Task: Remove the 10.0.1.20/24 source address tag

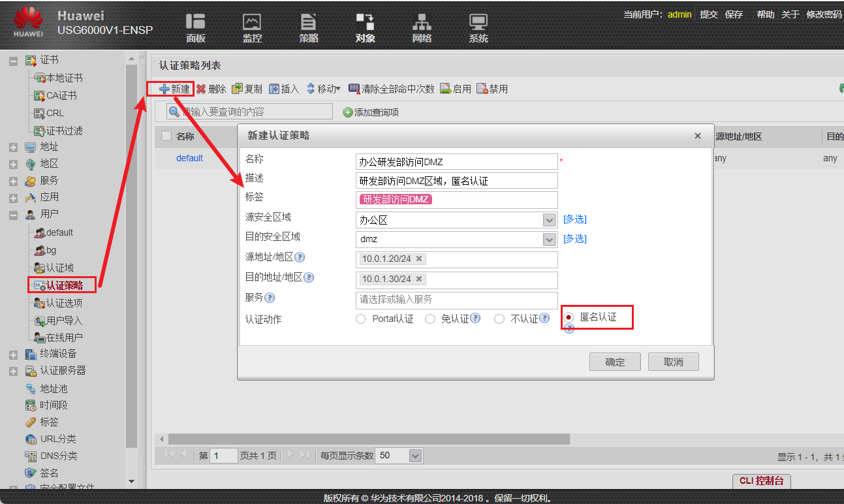Action: (x=419, y=259)
